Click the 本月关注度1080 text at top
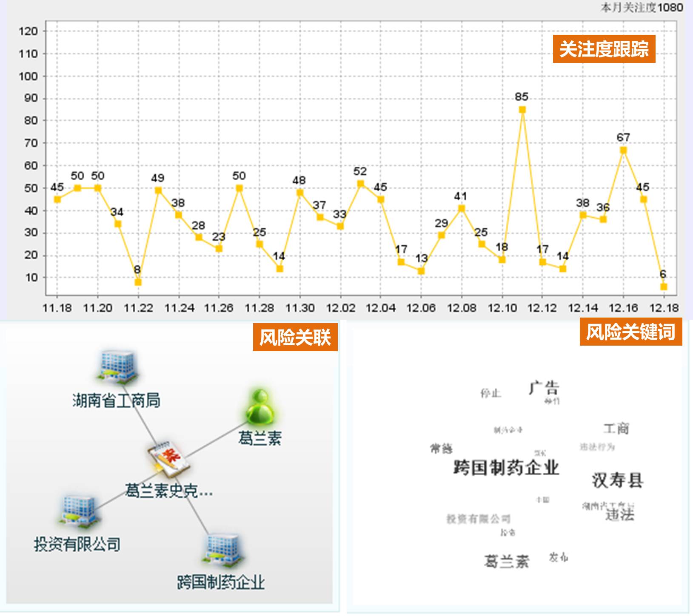The width and height of the screenshot is (693, 616). tap(641, 7)
